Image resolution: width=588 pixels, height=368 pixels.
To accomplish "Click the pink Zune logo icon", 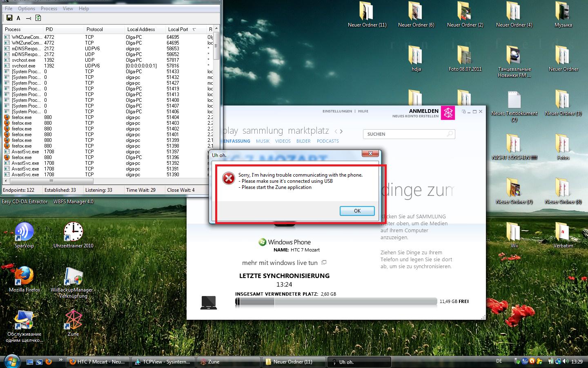I will [x=448, y=113].
